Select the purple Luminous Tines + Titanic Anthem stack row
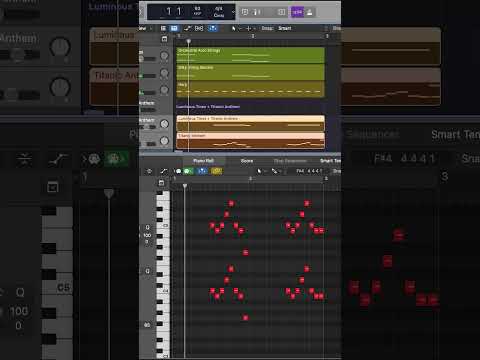This screenshot has width=480, height=360. (250, 107)
